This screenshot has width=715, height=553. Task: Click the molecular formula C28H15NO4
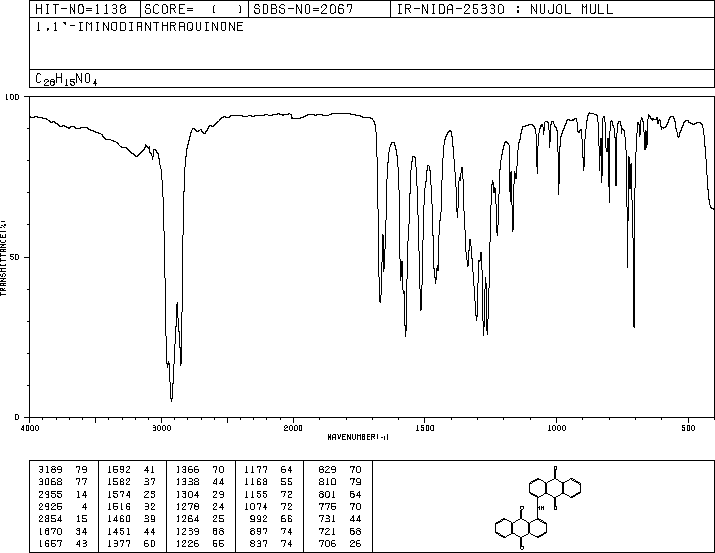pyautogui.click(x=66, y=79)
